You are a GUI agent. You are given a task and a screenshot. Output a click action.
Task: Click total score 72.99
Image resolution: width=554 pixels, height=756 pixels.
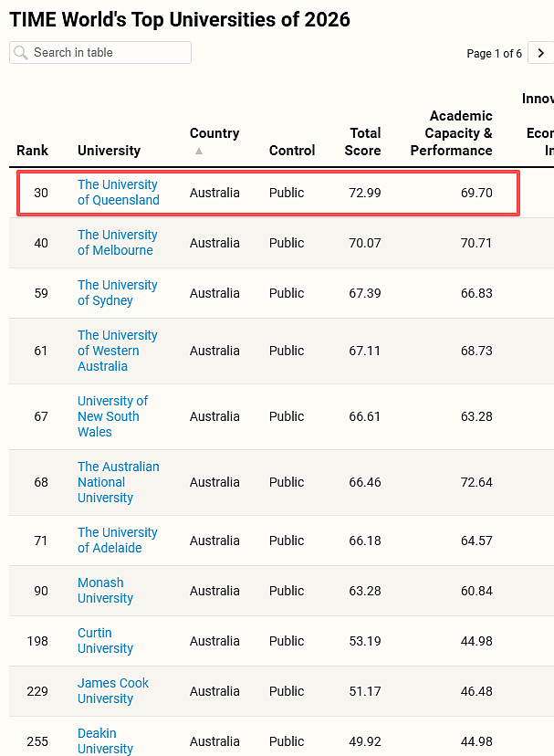pyautogui.click(x=365, y=193)
